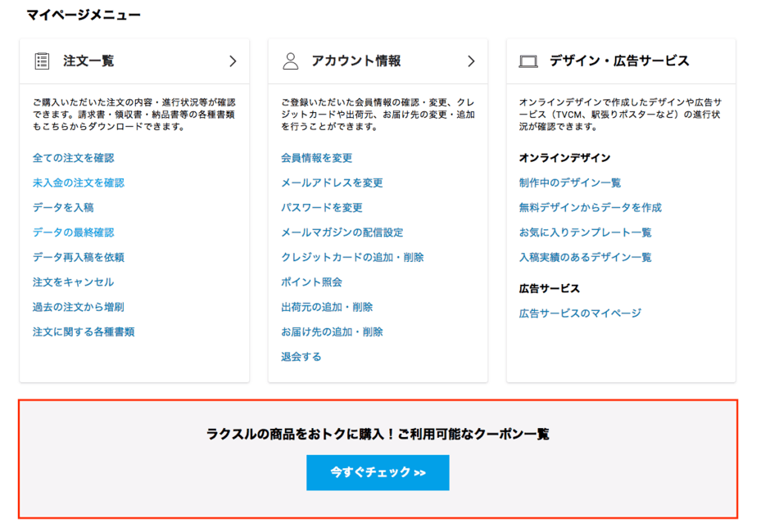The height and width of the screenshot is (532, 770).
Task: Click the account person silhouette icon
Action: [291, 61]
